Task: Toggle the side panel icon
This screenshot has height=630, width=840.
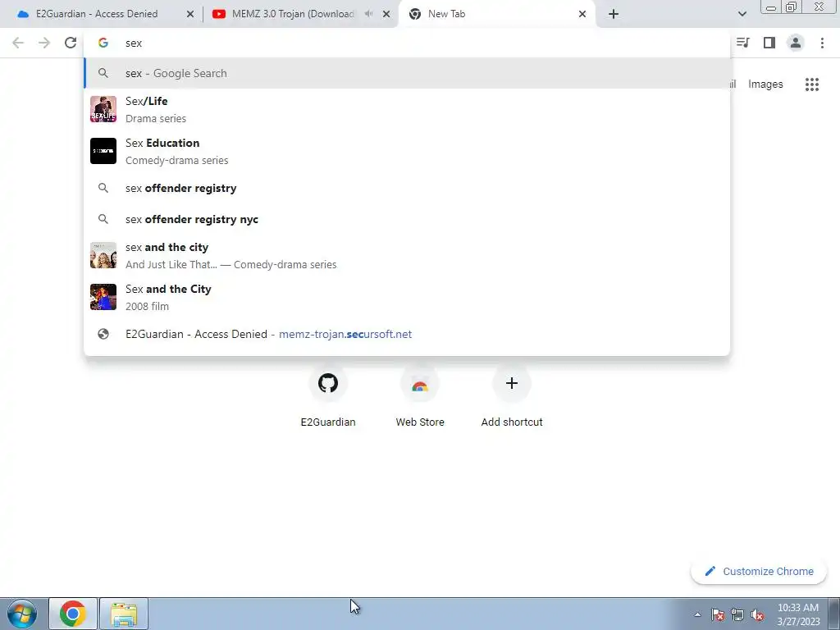Action: 769,43
